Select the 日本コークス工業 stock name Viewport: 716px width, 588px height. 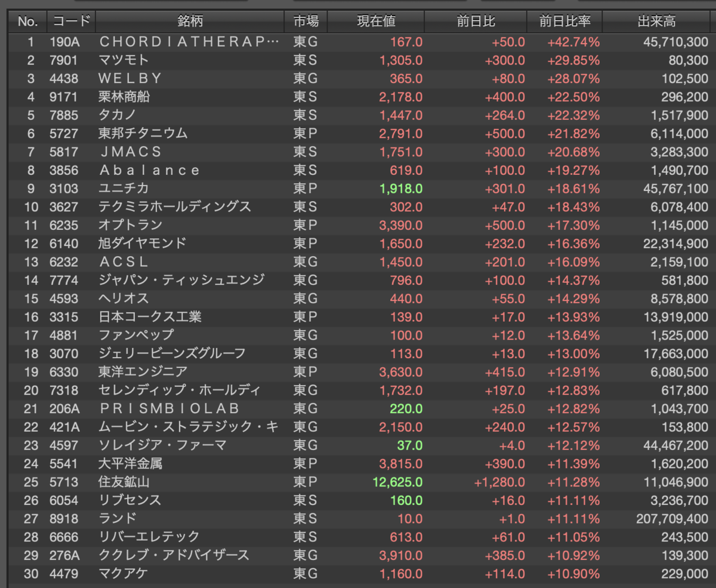[x=150, y=317]
